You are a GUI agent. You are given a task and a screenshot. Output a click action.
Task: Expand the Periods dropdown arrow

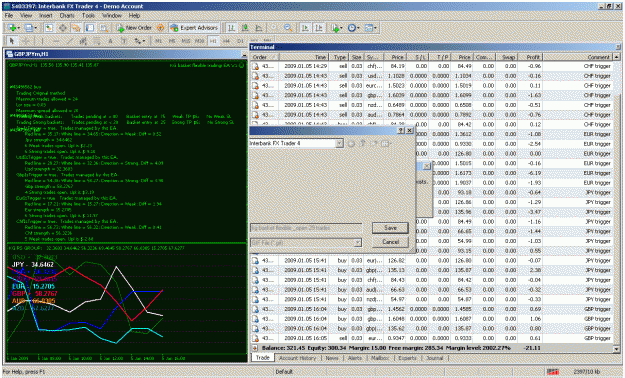[358, 28]
